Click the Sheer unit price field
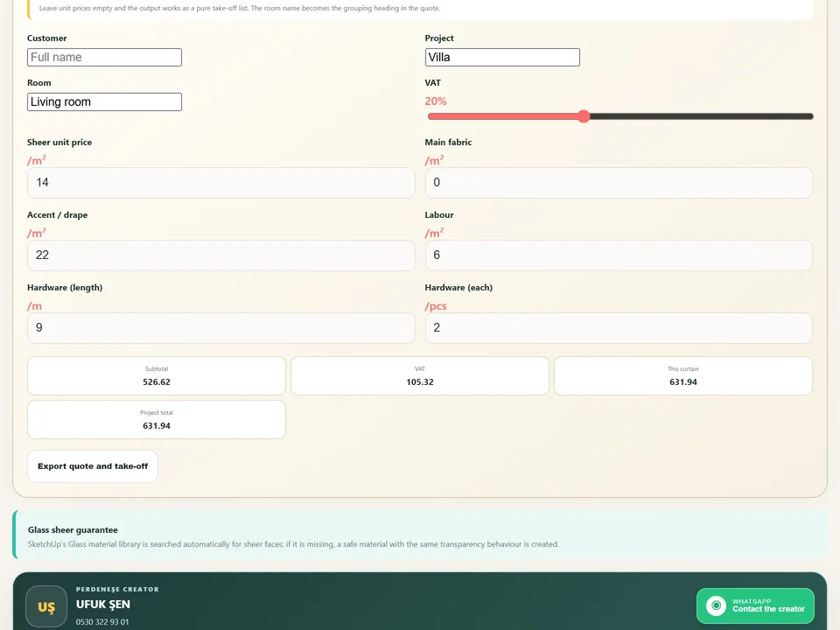Image resolution: width=840 pixels, height=630 pixels. tap(221, 183)
